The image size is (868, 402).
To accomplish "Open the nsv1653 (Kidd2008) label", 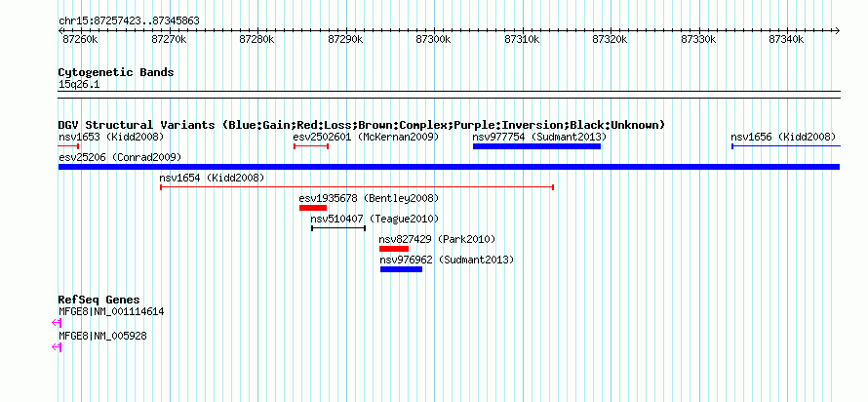I will (111, 137).
